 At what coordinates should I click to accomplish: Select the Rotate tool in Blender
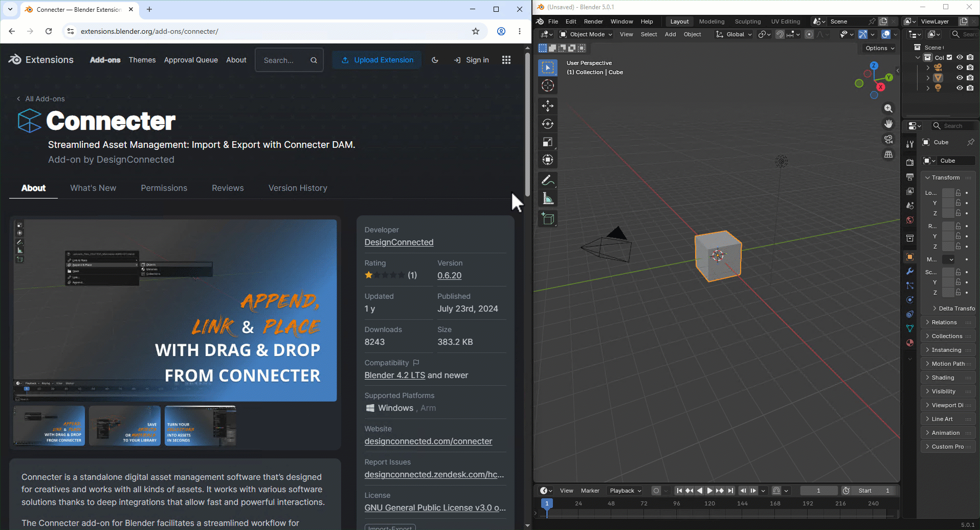point(548,124)
